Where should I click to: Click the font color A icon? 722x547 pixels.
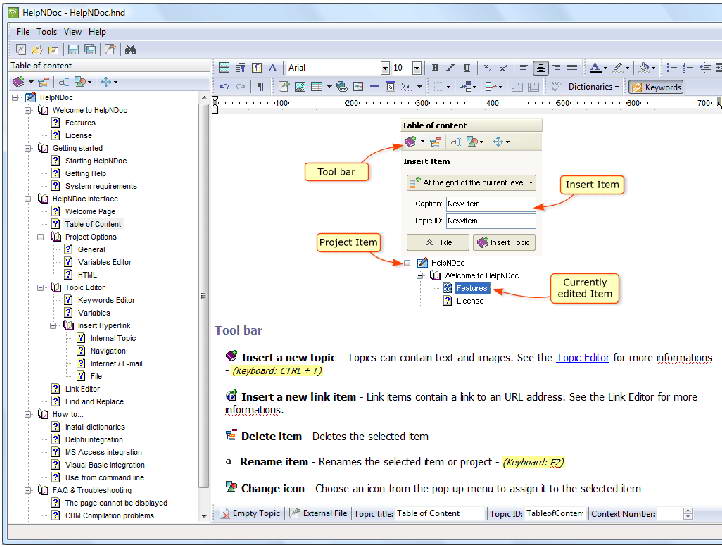(x=595, y=68)
